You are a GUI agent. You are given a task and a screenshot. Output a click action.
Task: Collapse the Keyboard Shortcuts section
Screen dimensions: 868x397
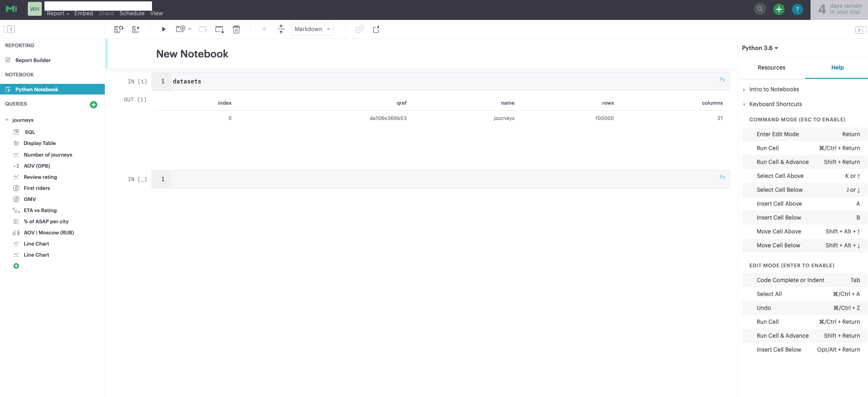775,104
